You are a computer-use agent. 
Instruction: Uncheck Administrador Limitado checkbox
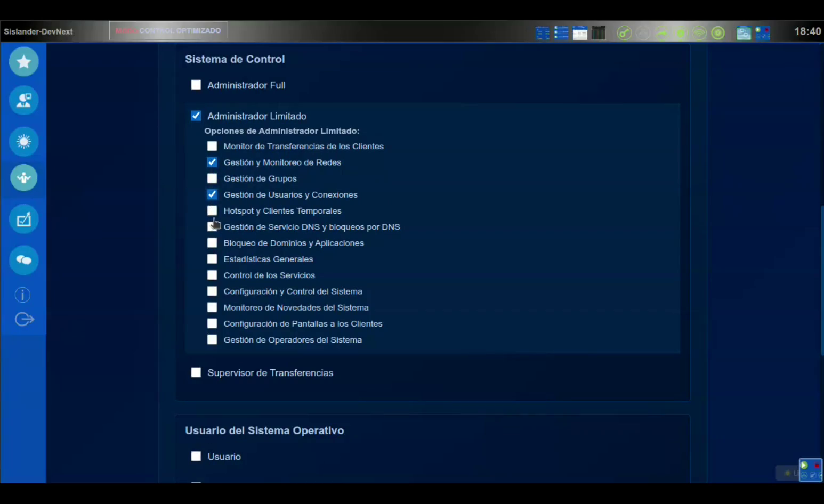[196, 116]
